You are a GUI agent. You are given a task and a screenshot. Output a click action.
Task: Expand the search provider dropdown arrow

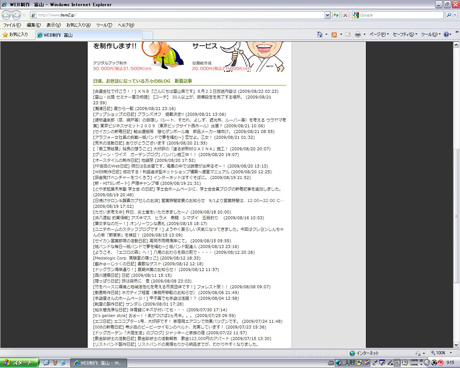pyautogui.click(x=455, y=15)
